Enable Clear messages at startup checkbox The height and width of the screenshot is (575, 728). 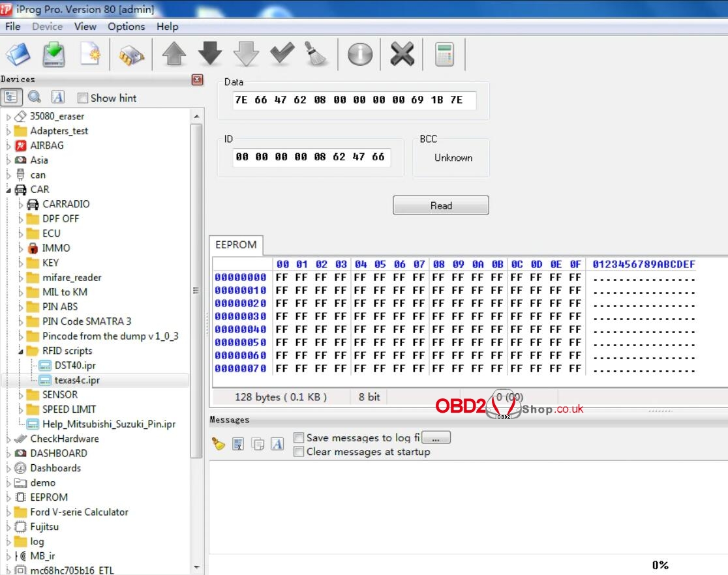(x=299, y=452)
